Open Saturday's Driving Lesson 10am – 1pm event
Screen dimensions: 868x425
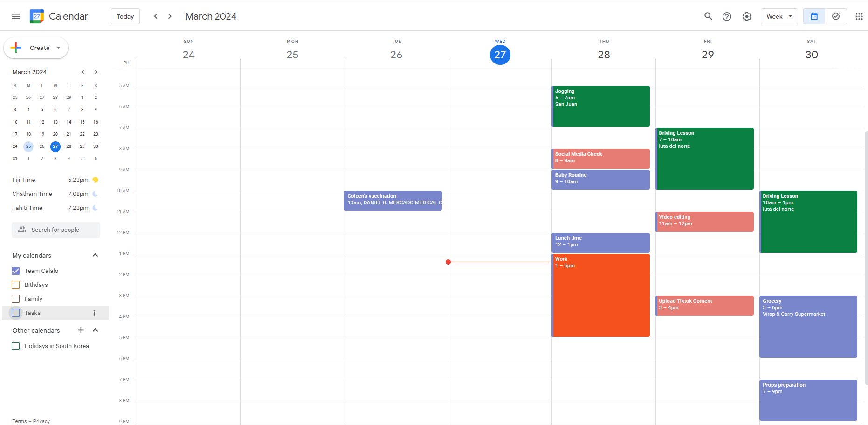(808, 222)
